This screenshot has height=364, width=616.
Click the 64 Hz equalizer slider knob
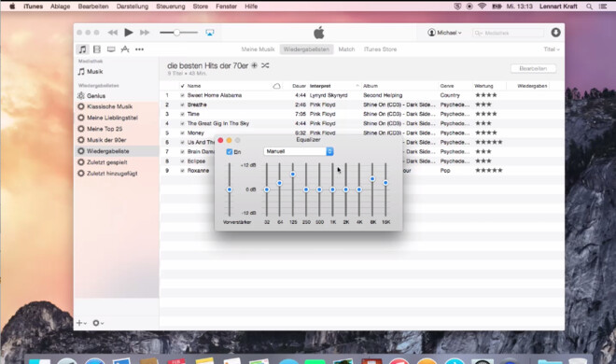point(279,183)
